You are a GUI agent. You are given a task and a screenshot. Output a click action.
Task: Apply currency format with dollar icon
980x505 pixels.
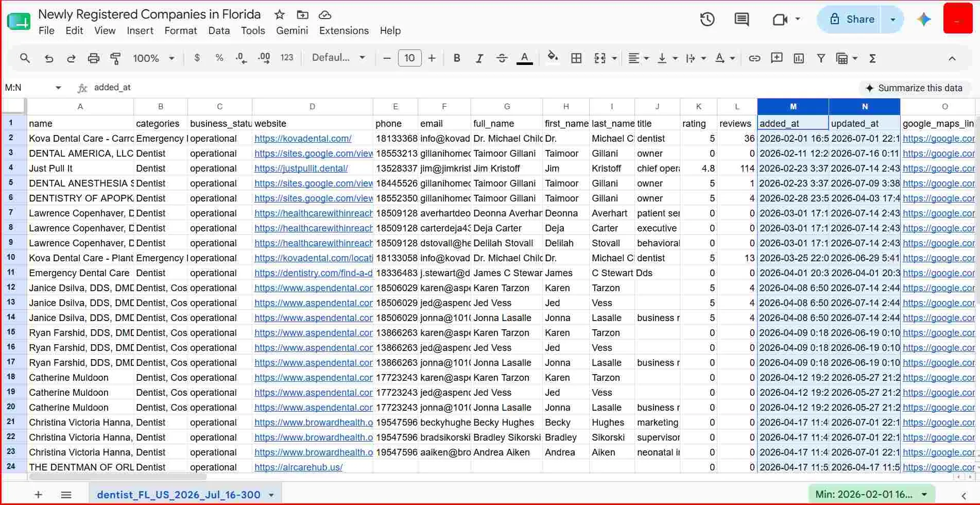tap(197, 58)
